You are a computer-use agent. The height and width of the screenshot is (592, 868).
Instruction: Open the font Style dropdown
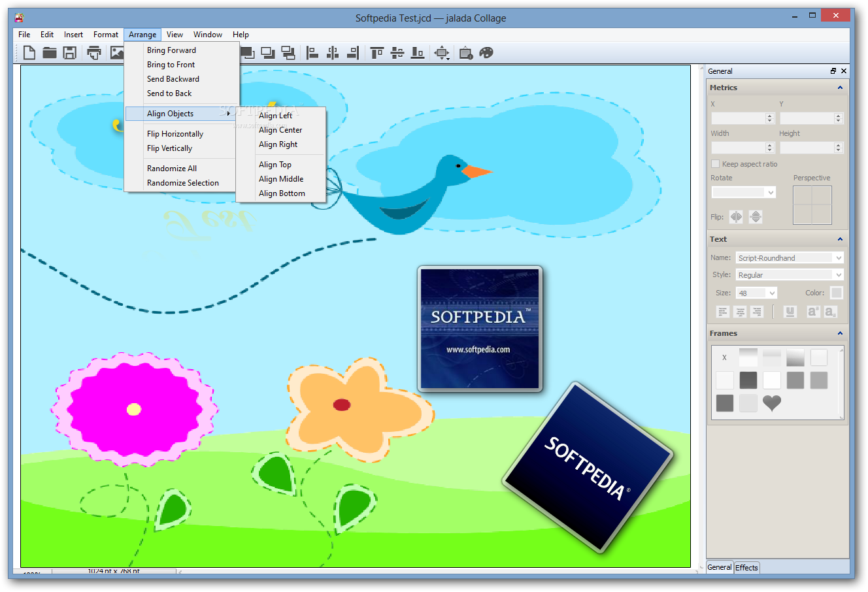click(x=790, y=275)
